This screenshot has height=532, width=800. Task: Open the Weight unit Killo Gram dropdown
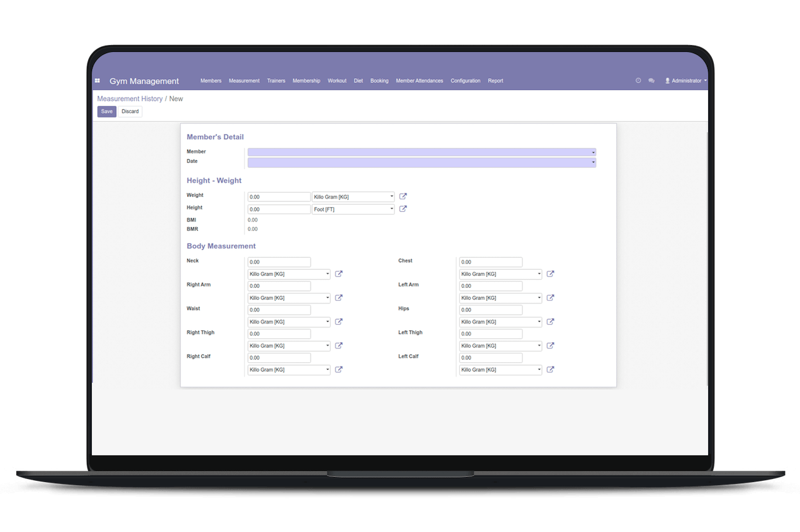(353, 197)
